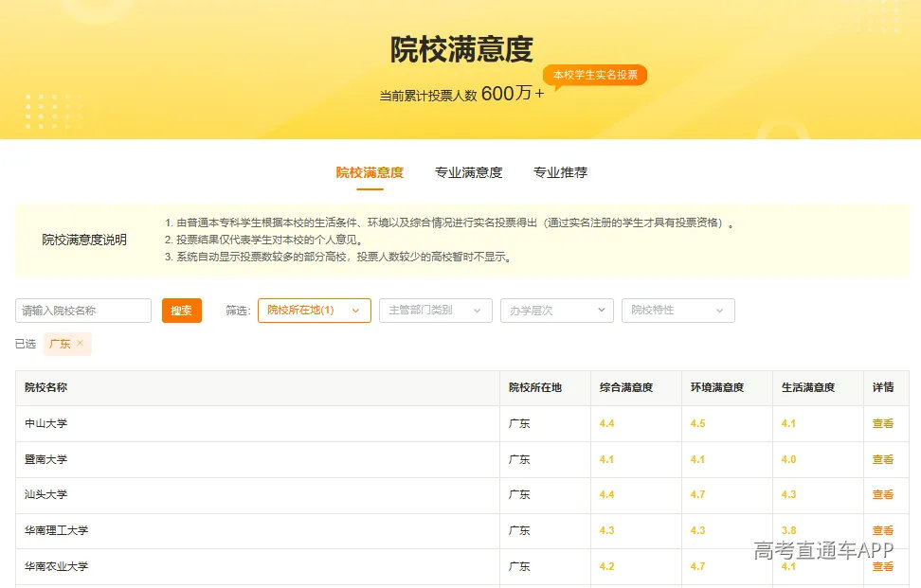Open 查看 details for 中山大学
Image resolution: width=921 pixels, height=588 pixels.
883,423
